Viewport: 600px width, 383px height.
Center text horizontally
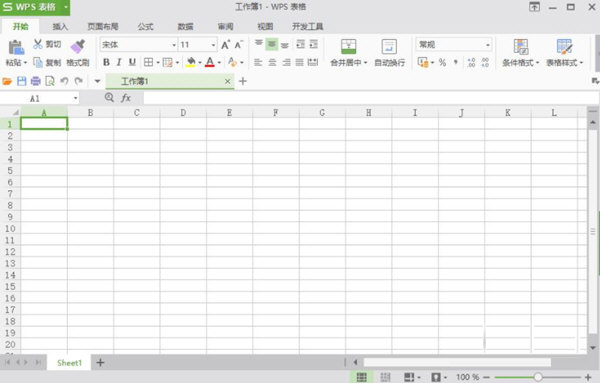[272, 62]
